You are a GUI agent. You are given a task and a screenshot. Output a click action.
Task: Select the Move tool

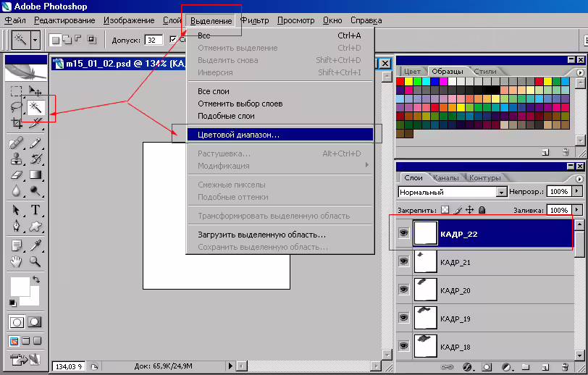click(x=35, y=91)
